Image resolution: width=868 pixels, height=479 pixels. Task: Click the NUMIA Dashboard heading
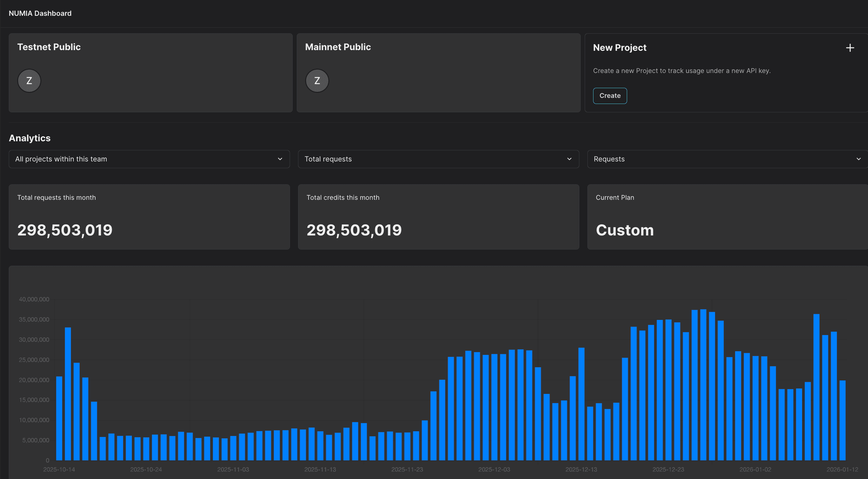click(x=40, y=13)
